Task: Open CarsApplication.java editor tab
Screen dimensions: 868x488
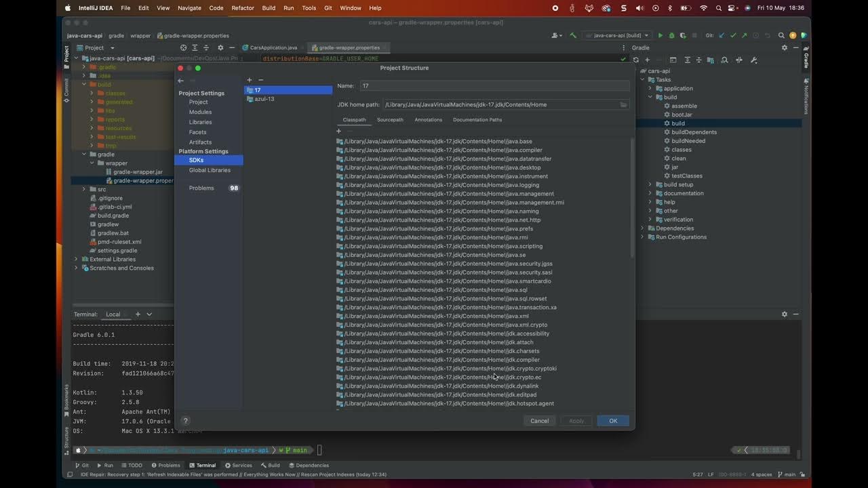Action: [x=273, y=47]
